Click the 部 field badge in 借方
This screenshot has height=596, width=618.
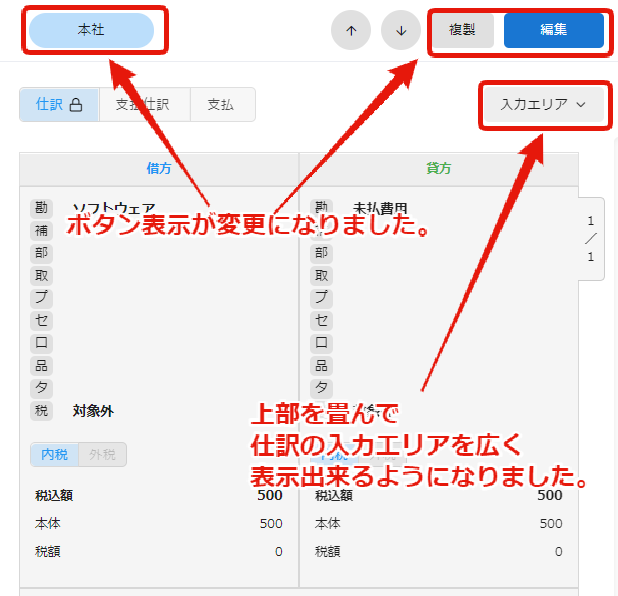click(41, 253)
